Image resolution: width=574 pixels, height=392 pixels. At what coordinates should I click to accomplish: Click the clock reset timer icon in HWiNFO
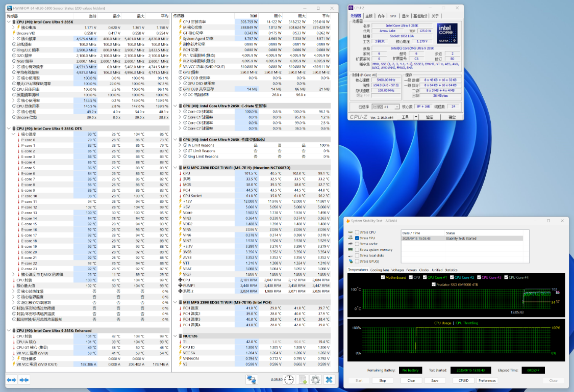pos(289,380)
